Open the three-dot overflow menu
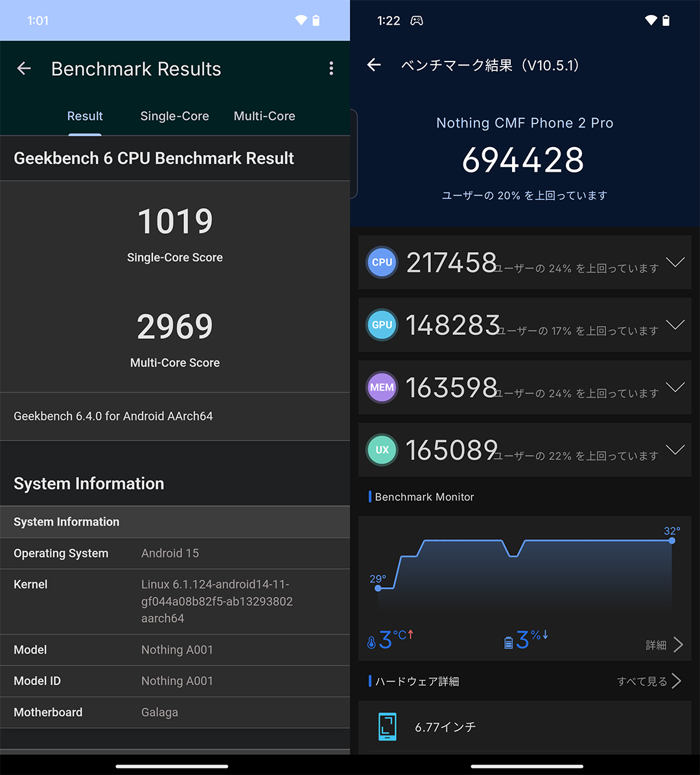Screen dimensions: 700x775 331,68
